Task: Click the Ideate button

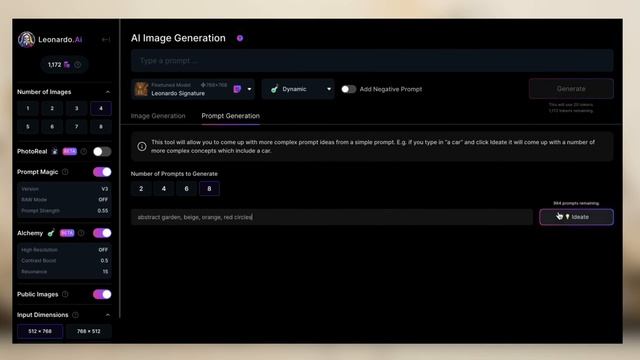Action: click(x=576, y=217)
